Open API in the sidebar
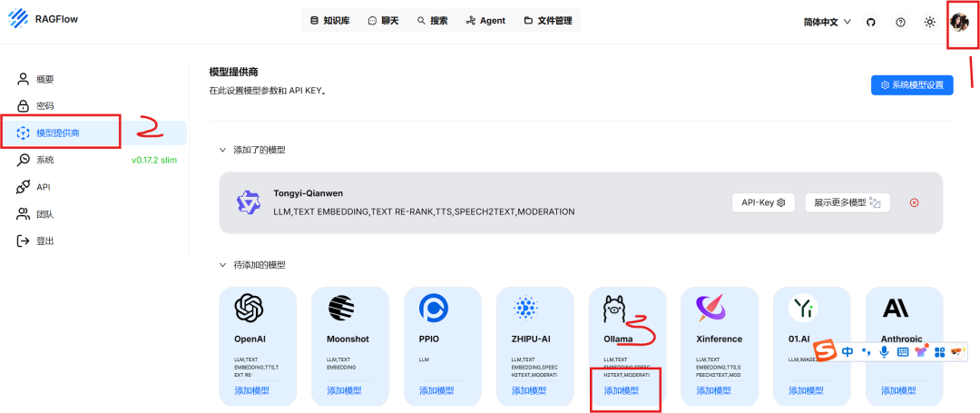This screenshot has height=413, width=980. click(93, 187)
